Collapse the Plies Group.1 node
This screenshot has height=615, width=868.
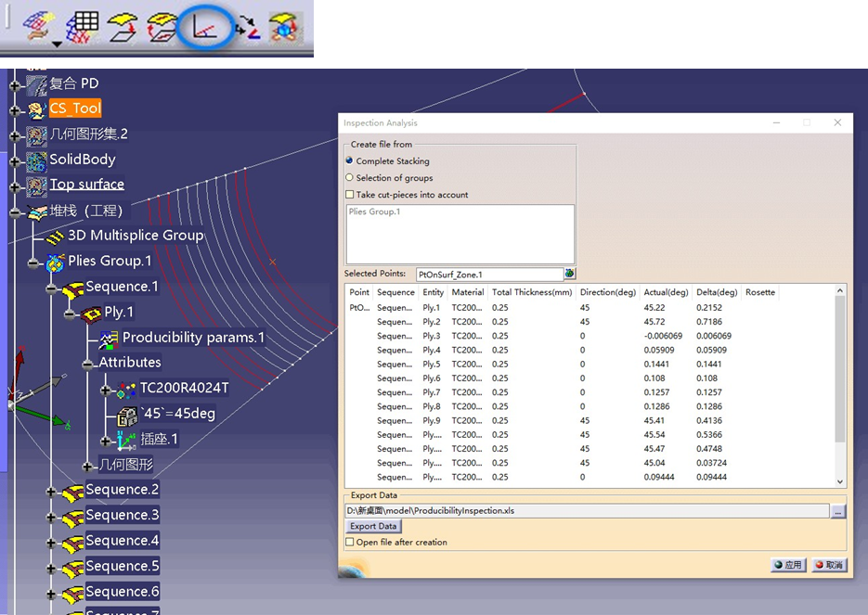coord(33,263)
